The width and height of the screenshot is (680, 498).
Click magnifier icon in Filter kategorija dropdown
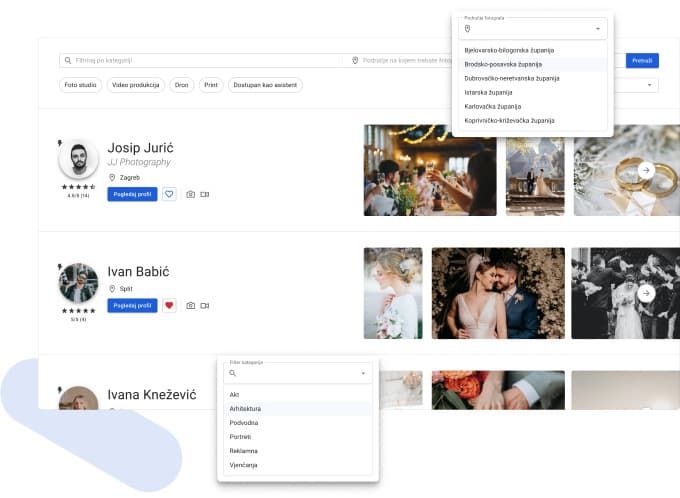[232, 373]
